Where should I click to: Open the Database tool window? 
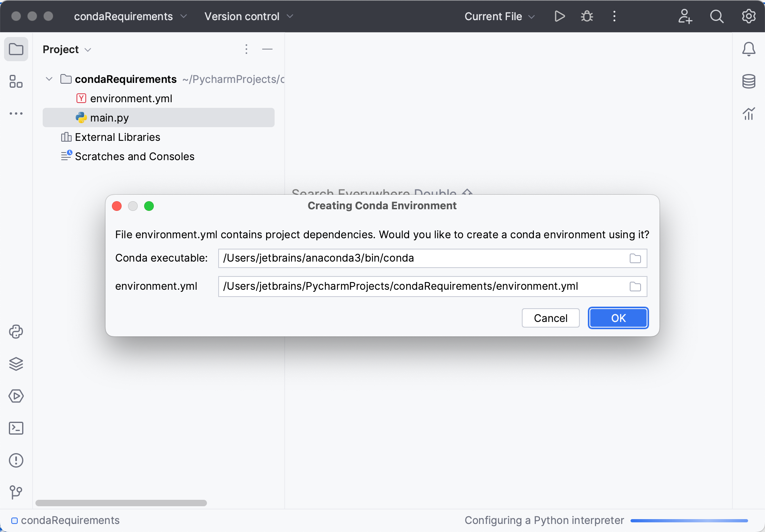tap(749, 81)
